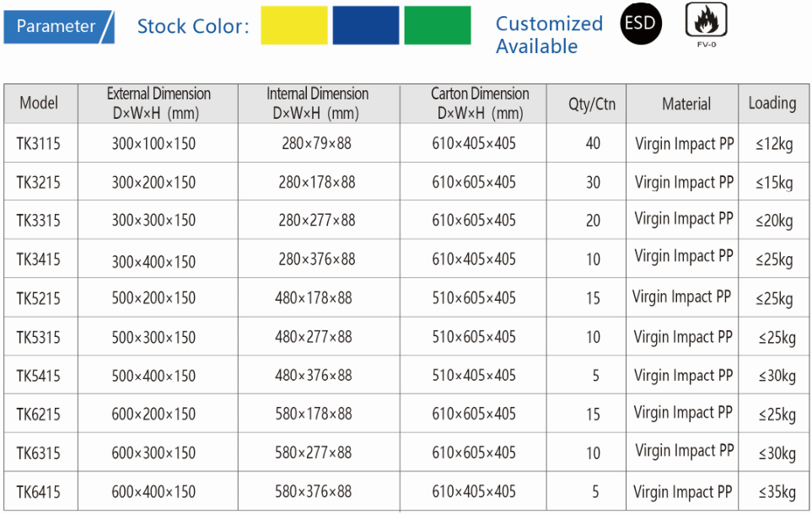Click the Qty/Ctn column header

pyautogui.click(x=593, y=104)
